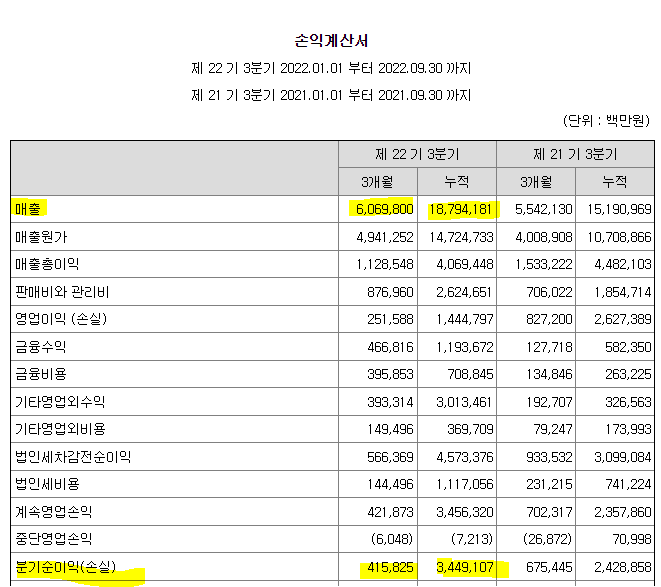Select highlighted cumulative net income 3,449,107
Screen dimensions: 661x587
[x=464, y=567]
